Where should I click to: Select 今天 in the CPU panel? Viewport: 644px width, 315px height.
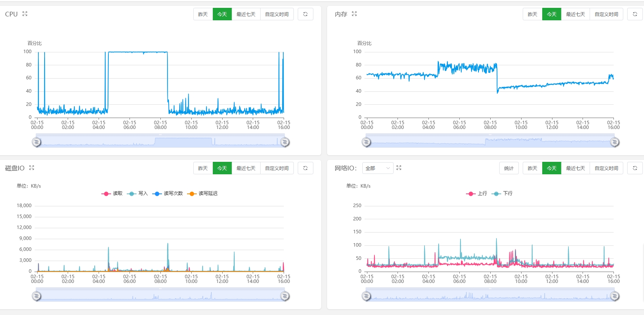(222, 14)
